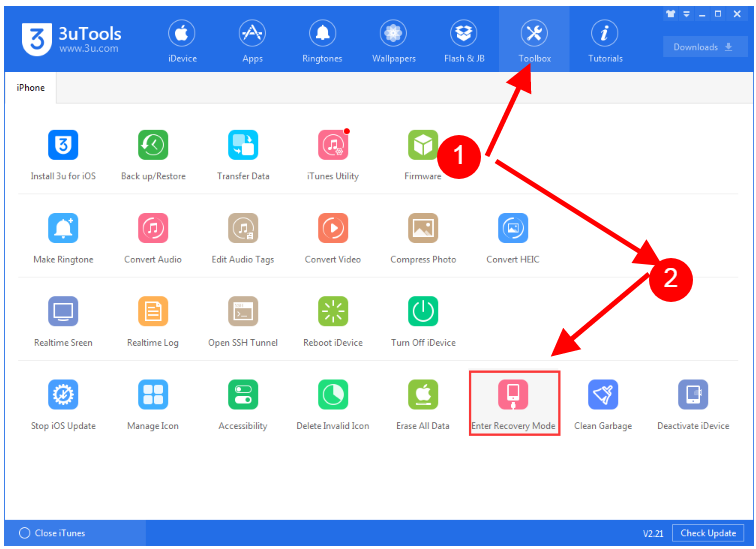Switch to the iDevice section
Viewport: 756px width, 549px height.
pos(182,40)
